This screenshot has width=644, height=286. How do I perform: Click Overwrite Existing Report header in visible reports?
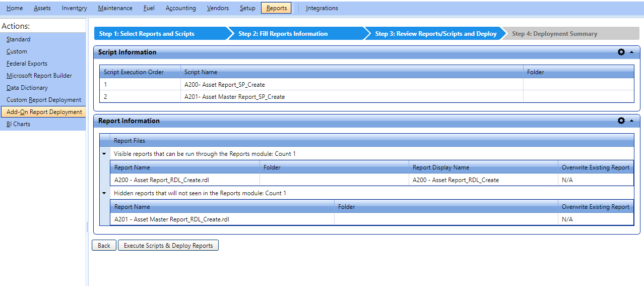tap(596, 167)
